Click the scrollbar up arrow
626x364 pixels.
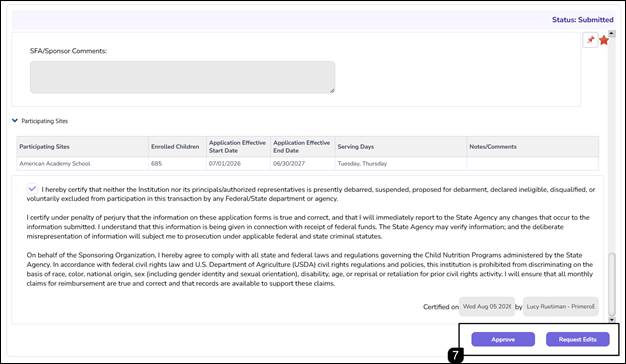(611, 33)
